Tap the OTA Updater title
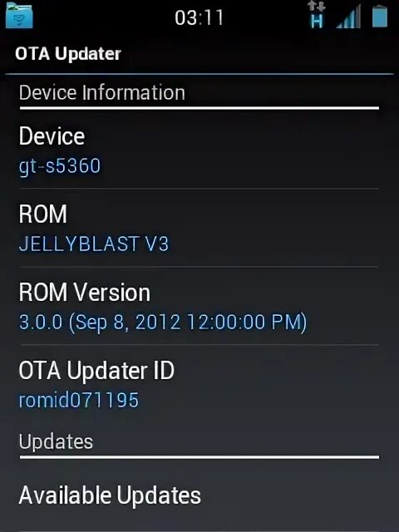This screenshot has width=399, height=532. click(68, 53)
